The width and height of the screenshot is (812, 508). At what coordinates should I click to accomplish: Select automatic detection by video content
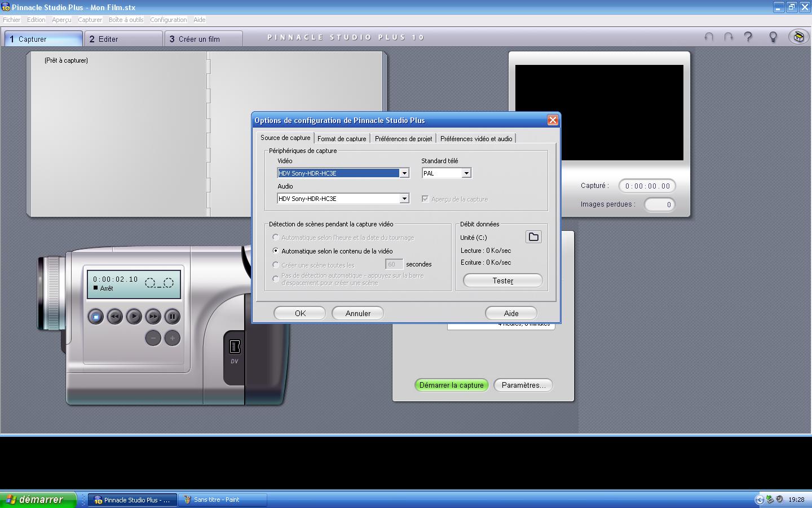pyautogui.click(x=276, y=251)
